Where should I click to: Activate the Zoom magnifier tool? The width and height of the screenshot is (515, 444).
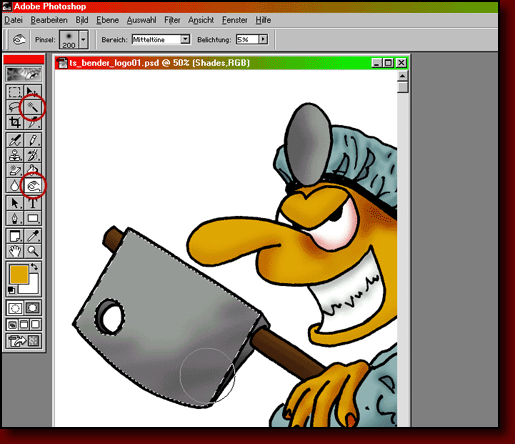click(x=33, y=251)
